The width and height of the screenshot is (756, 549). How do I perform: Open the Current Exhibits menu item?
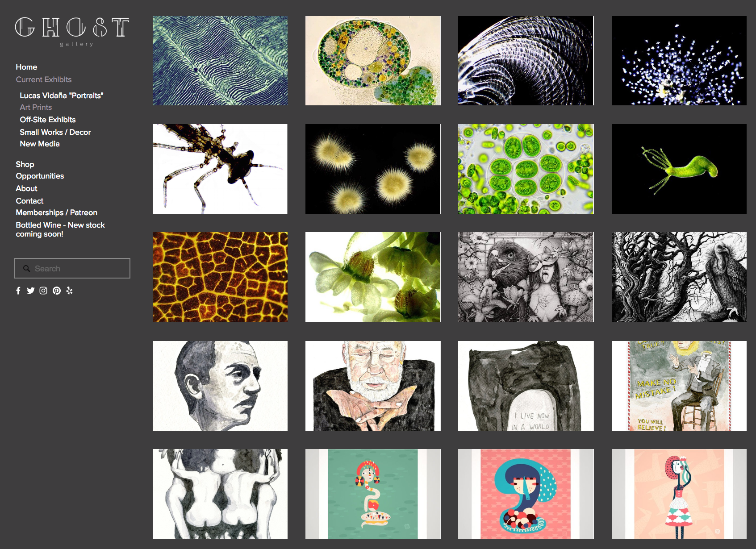pyautogui.click(x=44, y=79)
